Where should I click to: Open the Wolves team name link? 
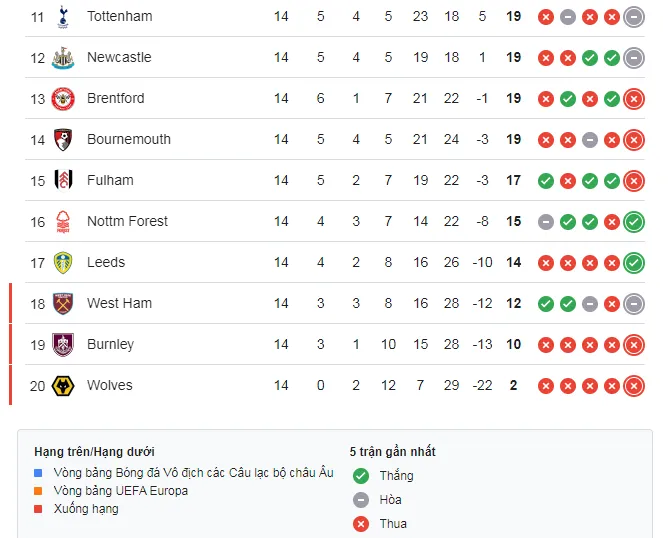[x=109, y=385]
